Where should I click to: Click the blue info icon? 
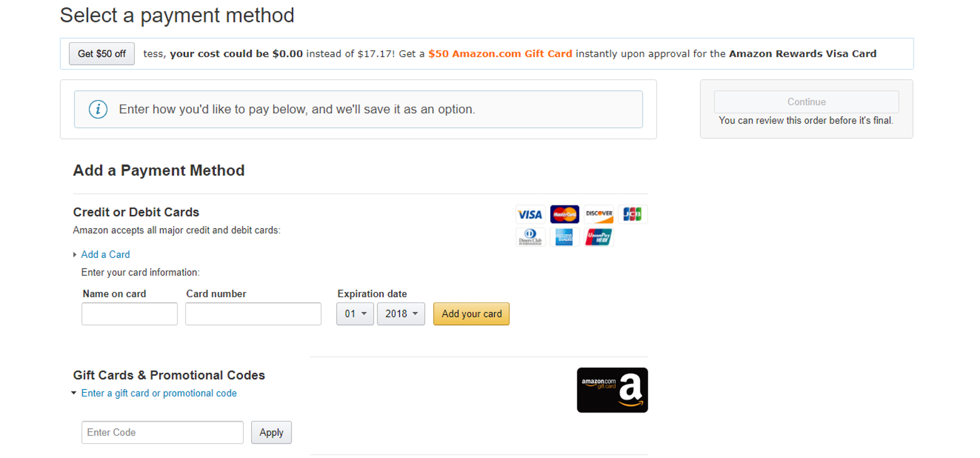pos(98,109)
